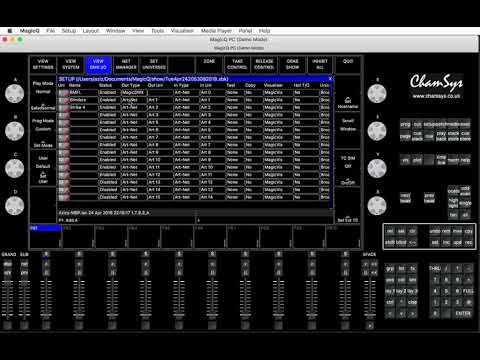Click the Release Control button
This screenshot has height=360, width=480.
pyautogui.click(x=264, y=64)
